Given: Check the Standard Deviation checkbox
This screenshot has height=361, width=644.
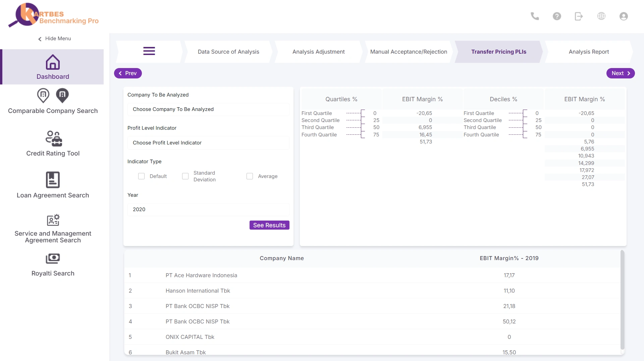Looking at the screenshot, I should [x=185, y=176].
